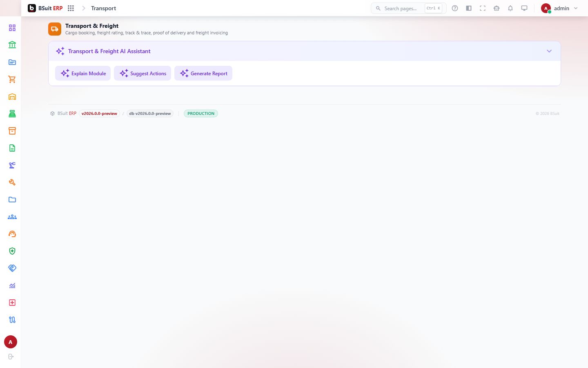Viewport: 588px width, 368px height.
Task: Open the orange wrench maintenance icon in the sidebar
Action: (12, 182)
